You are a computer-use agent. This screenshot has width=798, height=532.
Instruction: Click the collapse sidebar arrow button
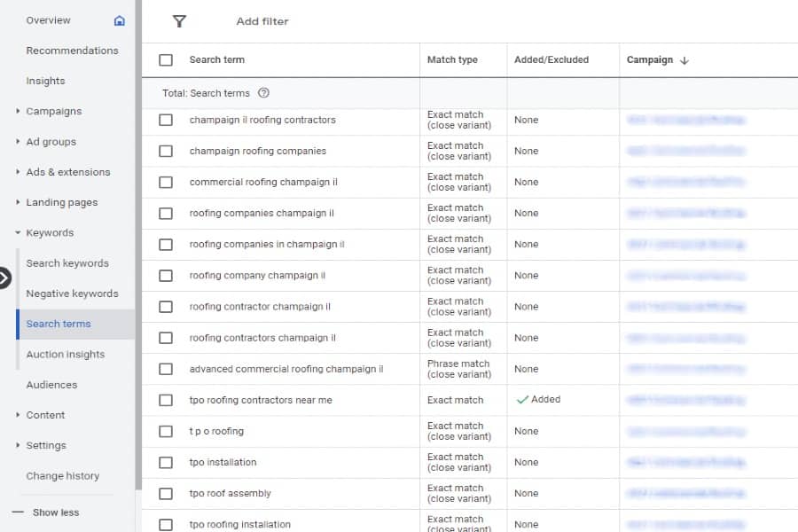click(4, 278)
